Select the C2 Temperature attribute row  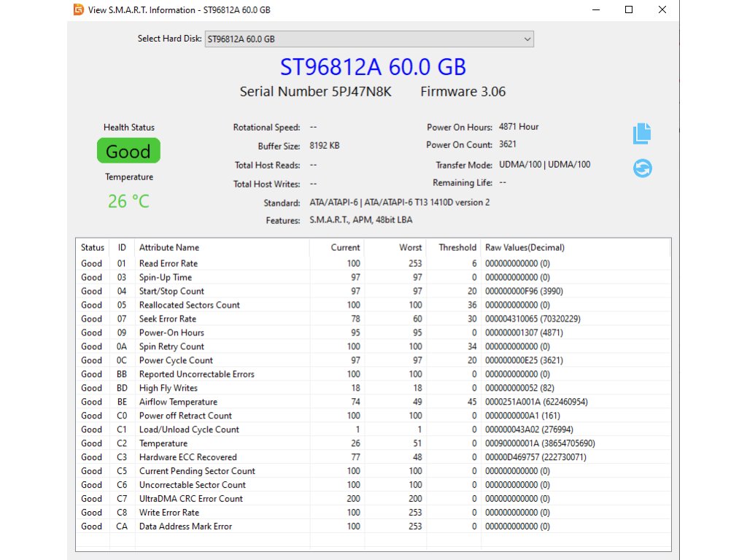point(373,443)
